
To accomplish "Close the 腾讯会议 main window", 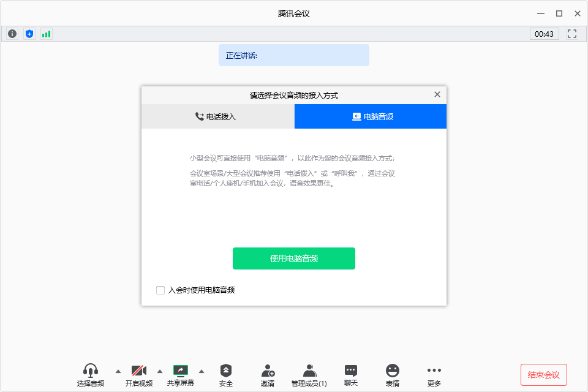I will [578, 13].
